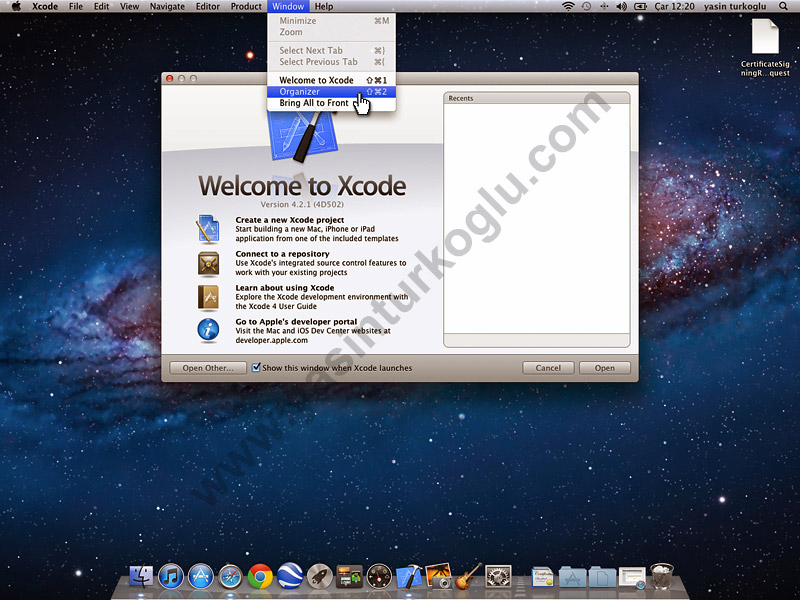Click the Cancel button
The height and width of the screenshot is (600, 800).
pos(548,368)
